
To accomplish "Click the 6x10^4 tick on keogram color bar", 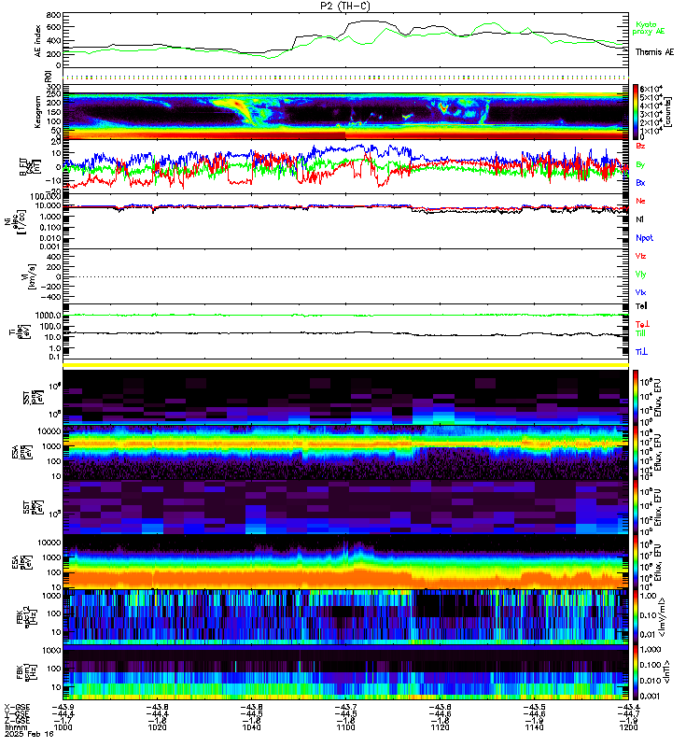I will (651, 89).
